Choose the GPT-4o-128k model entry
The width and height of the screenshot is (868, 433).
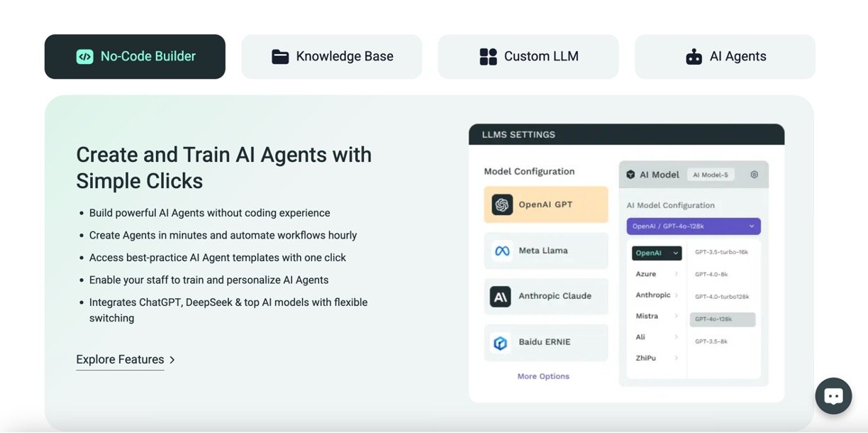(x=722, y=319)
